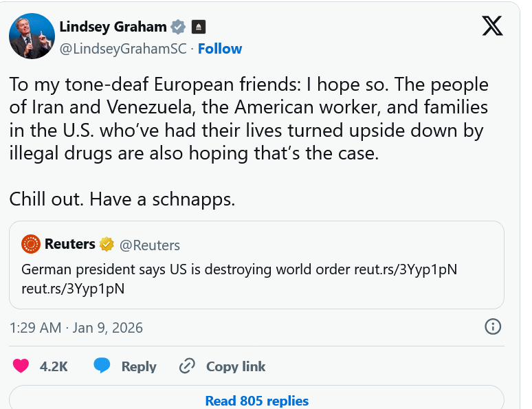Click the blue reply bubble icon
Screen dimensions: 532x409
tap(102, 366)
